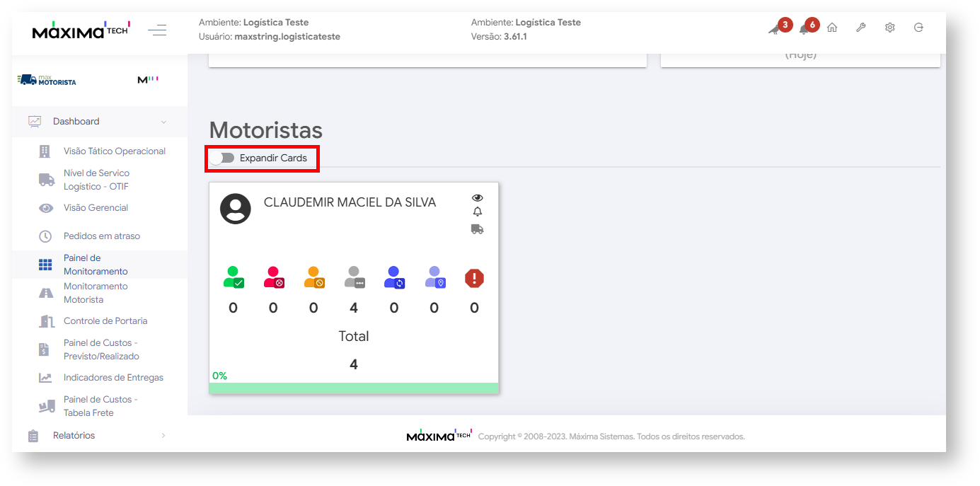Click the 0% progress label
This screenshot has height=486, width=980.
(219, 376)
